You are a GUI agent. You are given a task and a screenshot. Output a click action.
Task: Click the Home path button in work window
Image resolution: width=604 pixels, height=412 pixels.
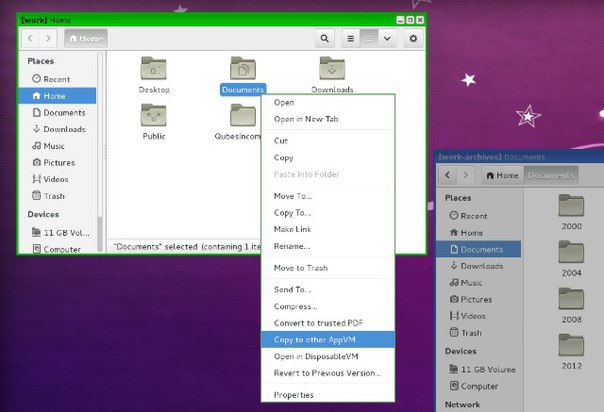click(85, 38)
